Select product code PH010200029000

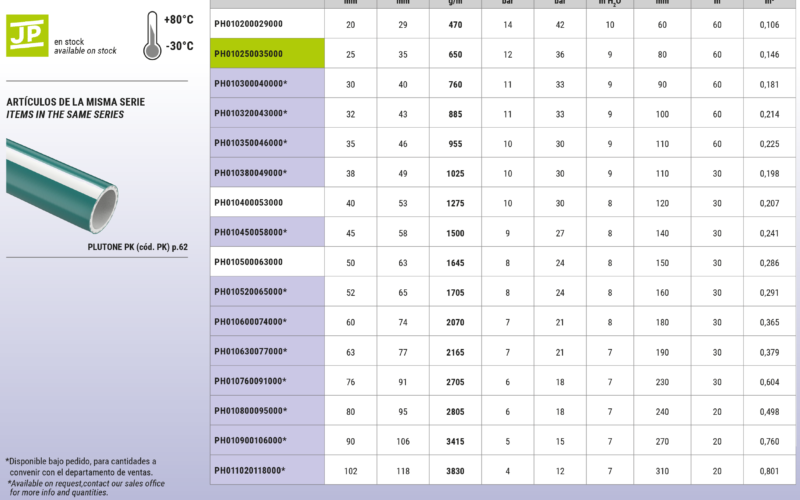248,23
